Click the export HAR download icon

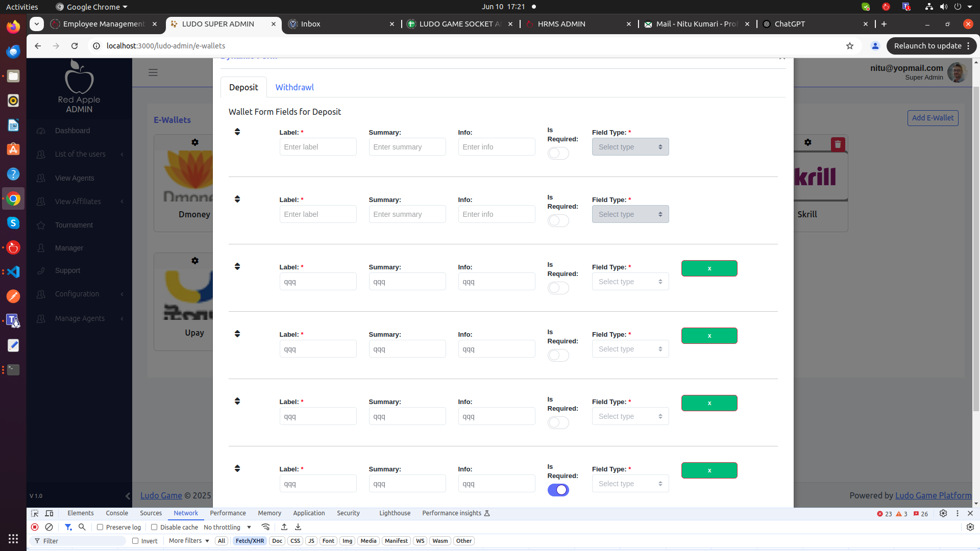(x=298, y=527)
